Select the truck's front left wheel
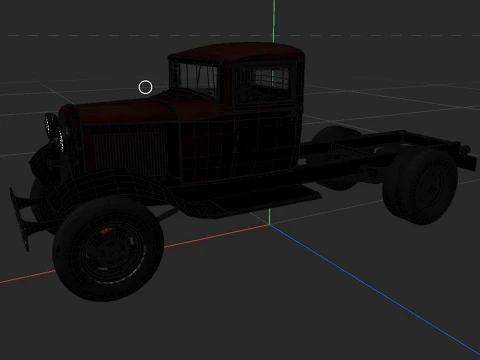The width and height of the screenshot is (480, 360). (108, 250)
